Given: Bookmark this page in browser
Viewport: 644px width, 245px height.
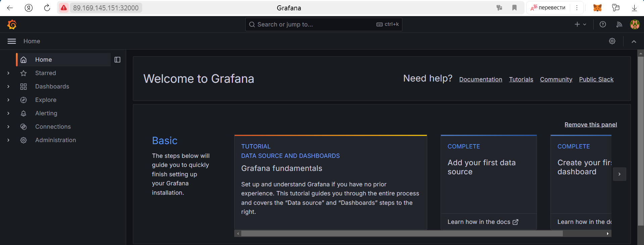Looking at the screenshot, I should point(514,8).
